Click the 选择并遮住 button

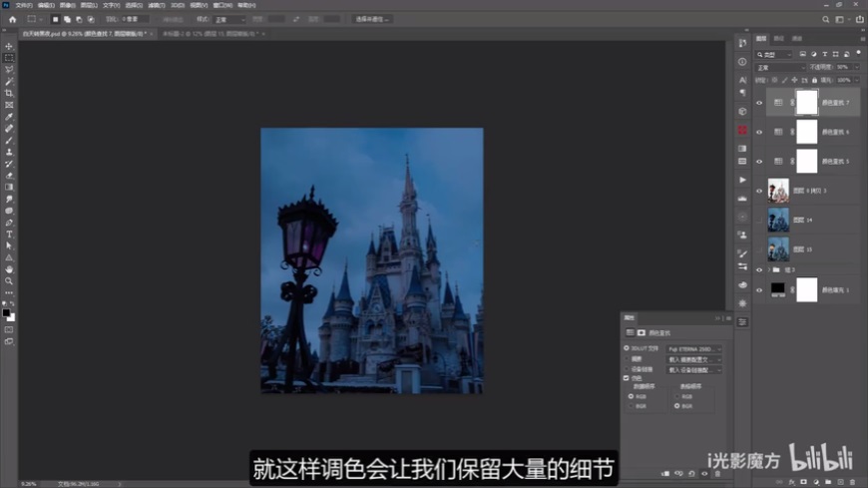[x=373, y=19]
